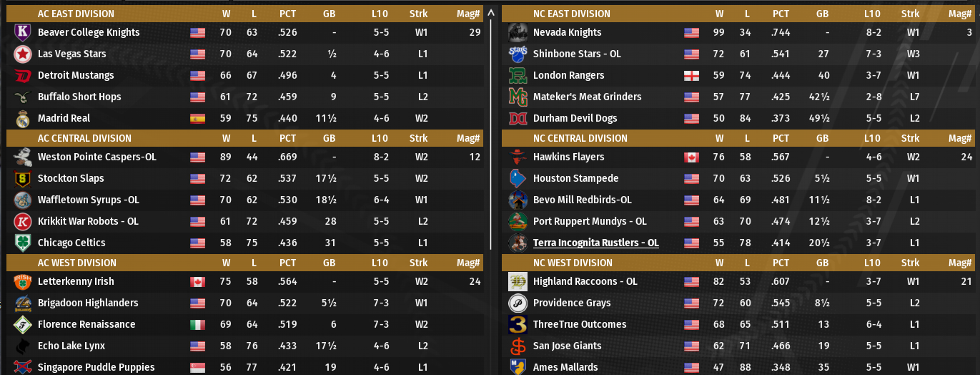The image size is (980, 375).
Task: Click Spain flag beside Madrid Real
Action: [197, 119]
